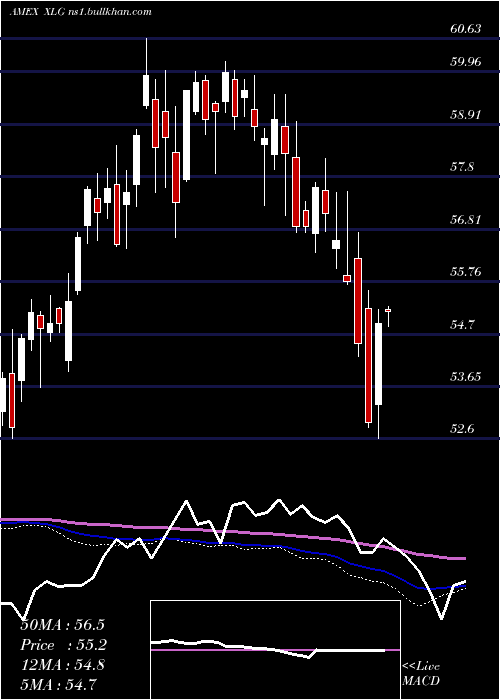
Task: Click the 50MA : 56.5 readout
Action: tap(64, 625)
